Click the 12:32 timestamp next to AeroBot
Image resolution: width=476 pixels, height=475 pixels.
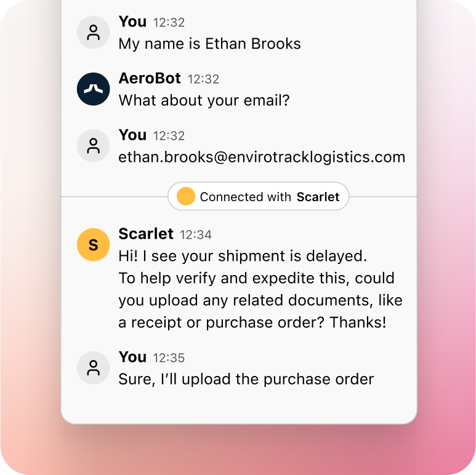point(203,79)
